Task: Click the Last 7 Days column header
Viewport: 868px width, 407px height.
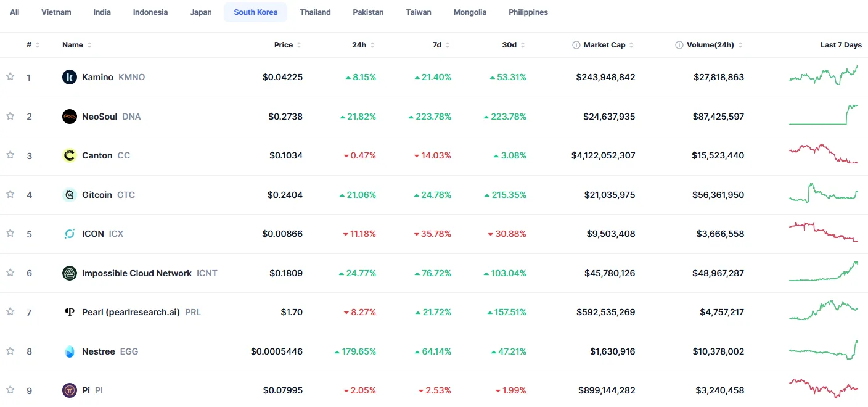Action: coord(841,45)
